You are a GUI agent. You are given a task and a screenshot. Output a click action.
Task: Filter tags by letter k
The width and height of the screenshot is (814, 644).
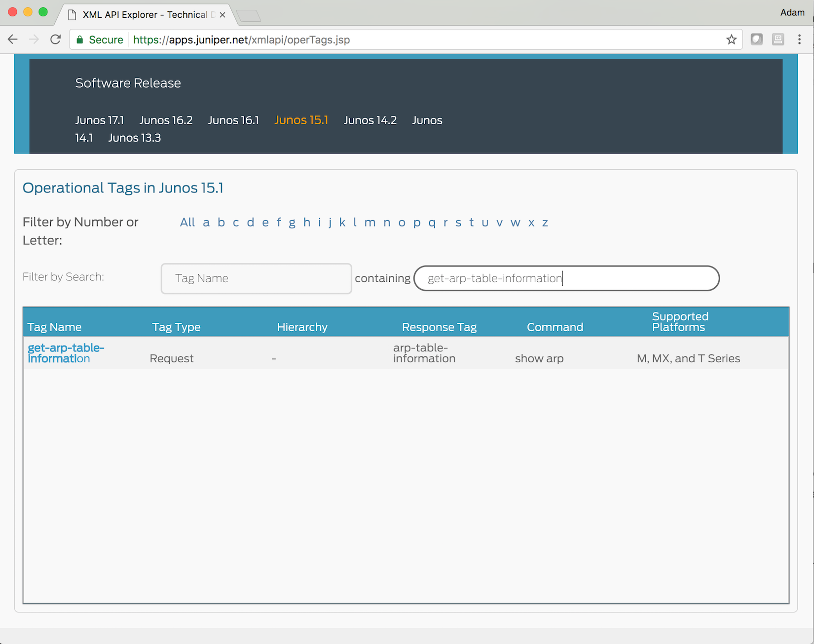point(342,222)
